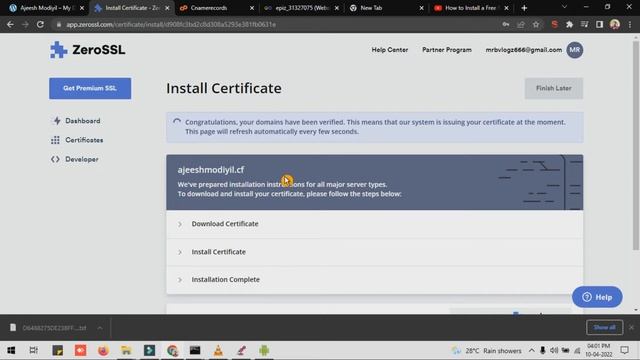Image resolution: width=640 pixels, height=360 pixels.
Task: Click the Developer code brackets icon
Action: (x=55, y=159)
